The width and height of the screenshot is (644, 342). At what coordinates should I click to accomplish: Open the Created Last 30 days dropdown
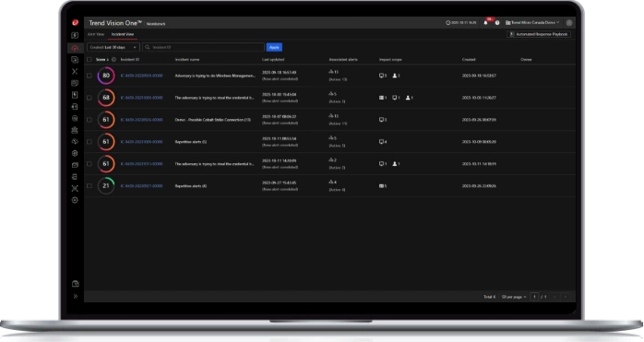tap(113, 47)
